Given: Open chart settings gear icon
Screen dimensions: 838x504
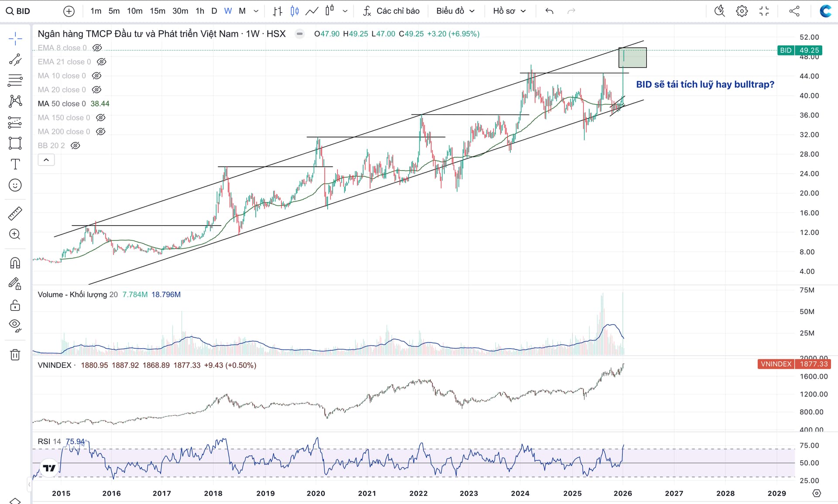Looking at the screenshot, I should [x=742, y=11].
